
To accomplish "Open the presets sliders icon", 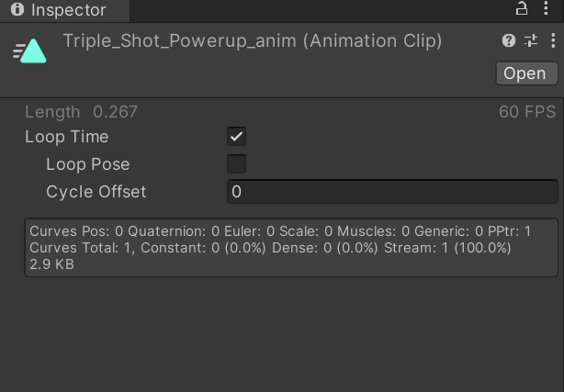I will coord(531,40).
